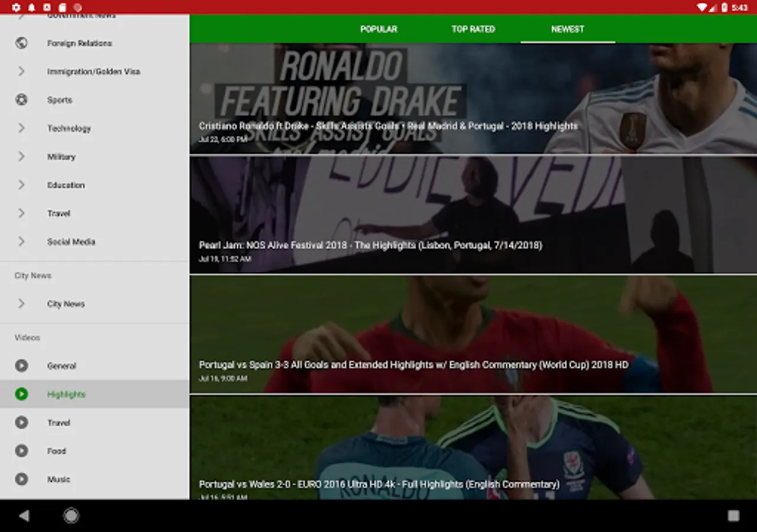This screenshot has height=532, width=757.
Task: Open Portugal vs Wales 2-0 video
Action: (x=473, y=447)
